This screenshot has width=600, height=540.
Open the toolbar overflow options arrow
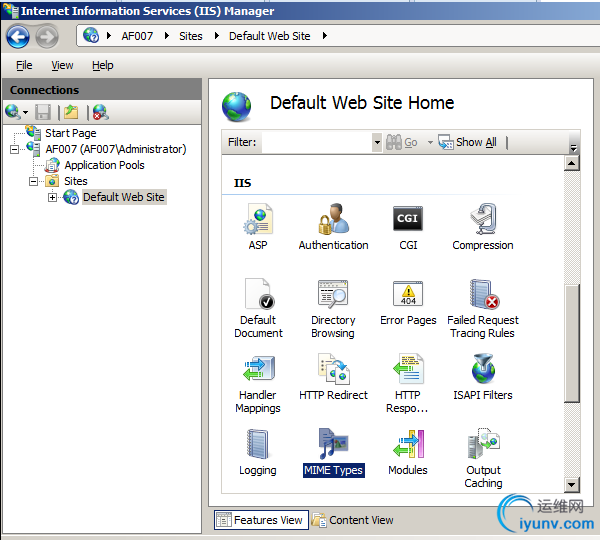pos(573,148)
